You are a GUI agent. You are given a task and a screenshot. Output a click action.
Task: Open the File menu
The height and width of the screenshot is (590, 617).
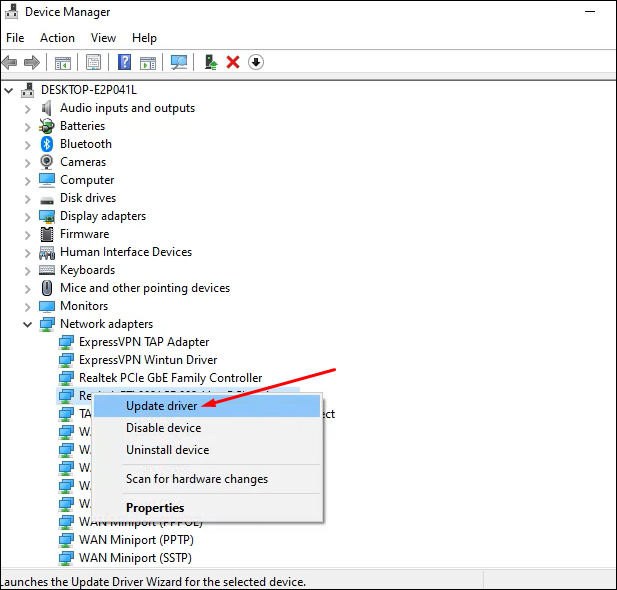pos(15,38)
